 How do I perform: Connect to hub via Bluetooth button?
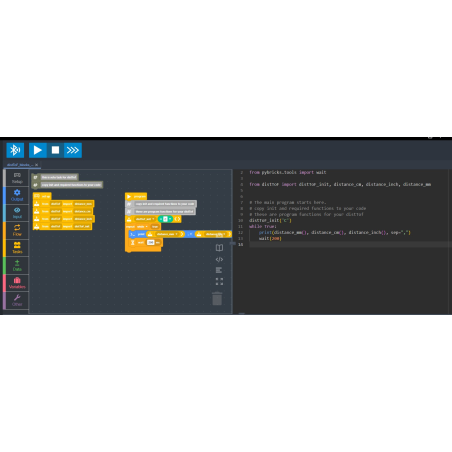click(x=15, y=150)
